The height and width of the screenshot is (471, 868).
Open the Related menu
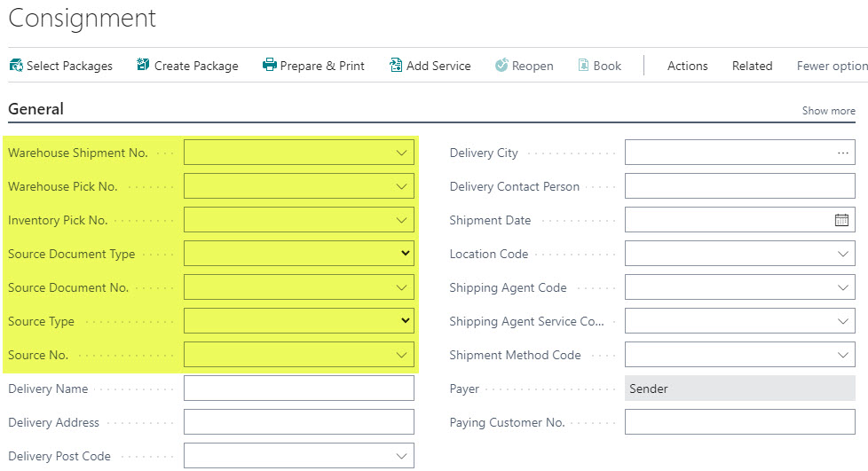(x=752, y=66)
